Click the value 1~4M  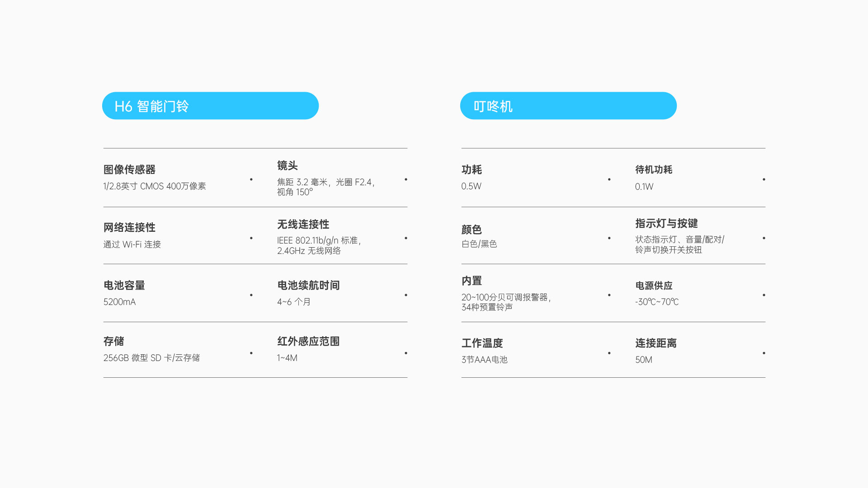287,358
